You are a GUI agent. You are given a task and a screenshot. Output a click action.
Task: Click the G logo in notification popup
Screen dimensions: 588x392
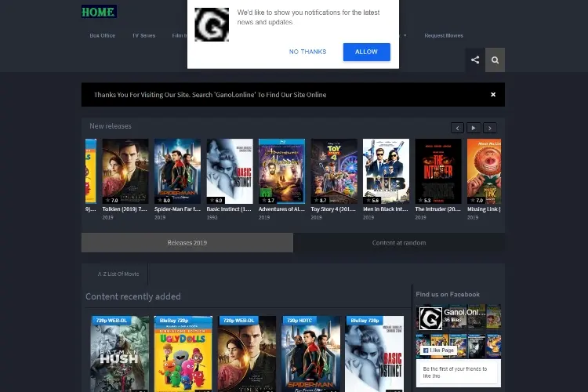click(x=212, y=25)
